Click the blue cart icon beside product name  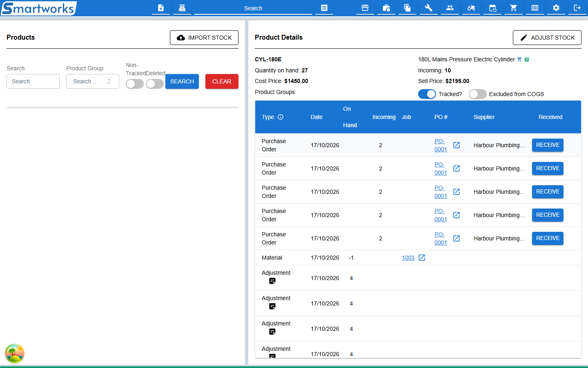coord(519,59)
